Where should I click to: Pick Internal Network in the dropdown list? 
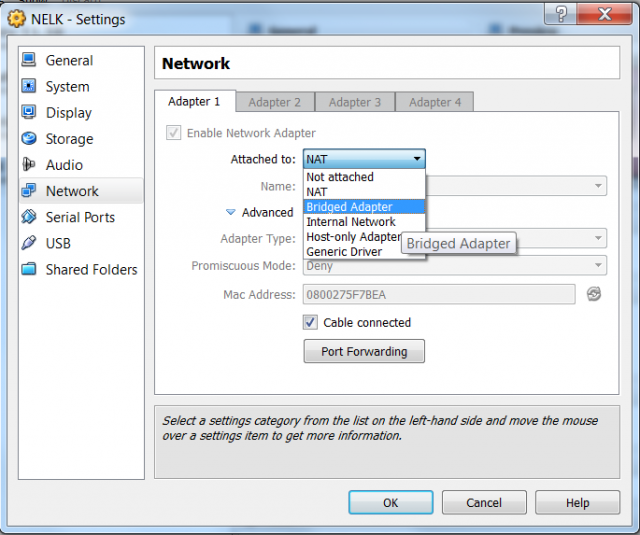(x=351, y=222)
